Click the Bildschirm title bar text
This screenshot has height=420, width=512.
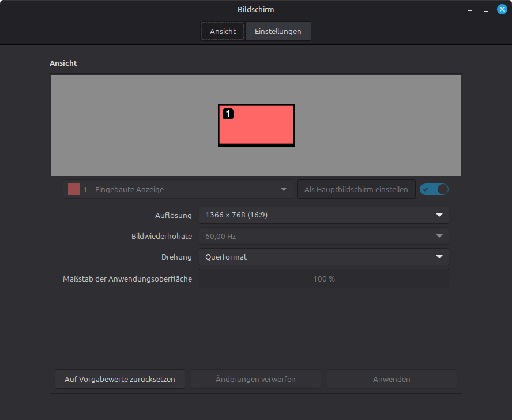click(x=255, y=10)
